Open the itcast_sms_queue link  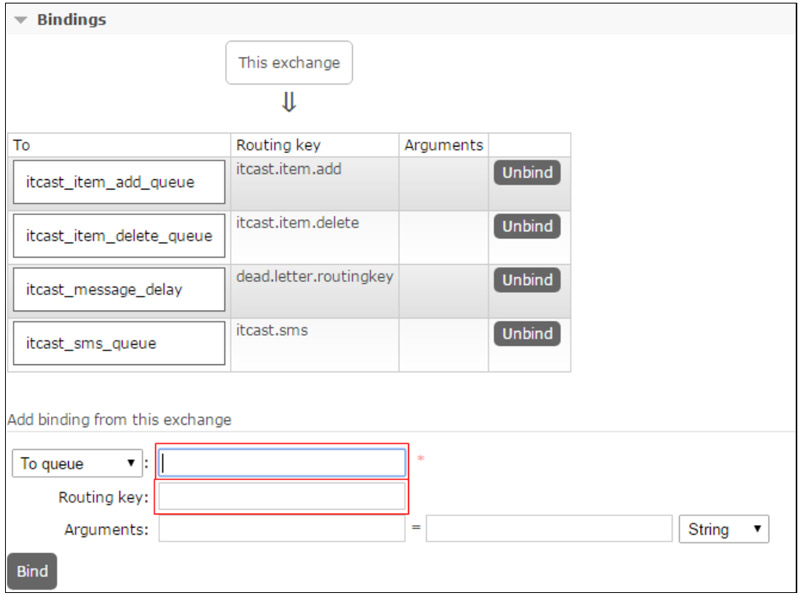(x=91, y=343)
